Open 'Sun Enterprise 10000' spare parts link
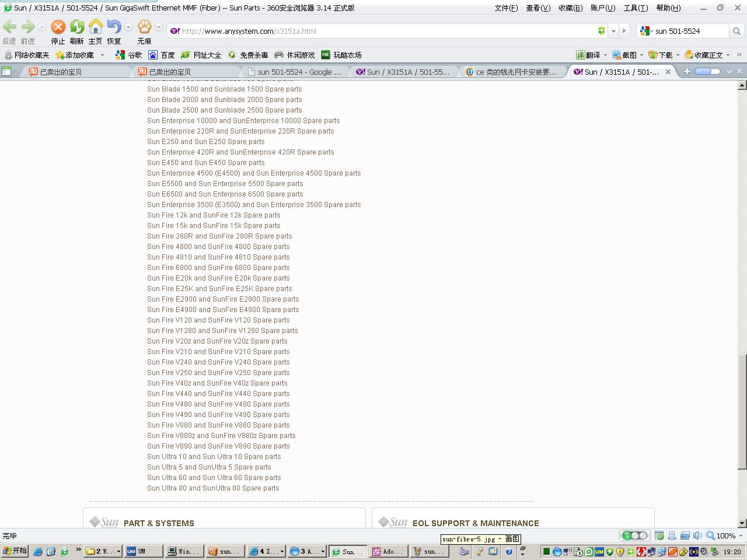The width and height of the screenshot is (747, 560). tap(243, 121)
